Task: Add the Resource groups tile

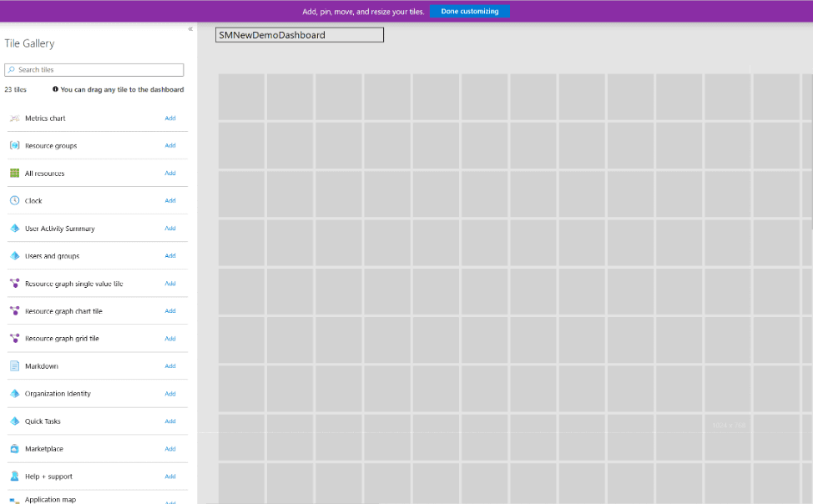Action: (170, 146)
